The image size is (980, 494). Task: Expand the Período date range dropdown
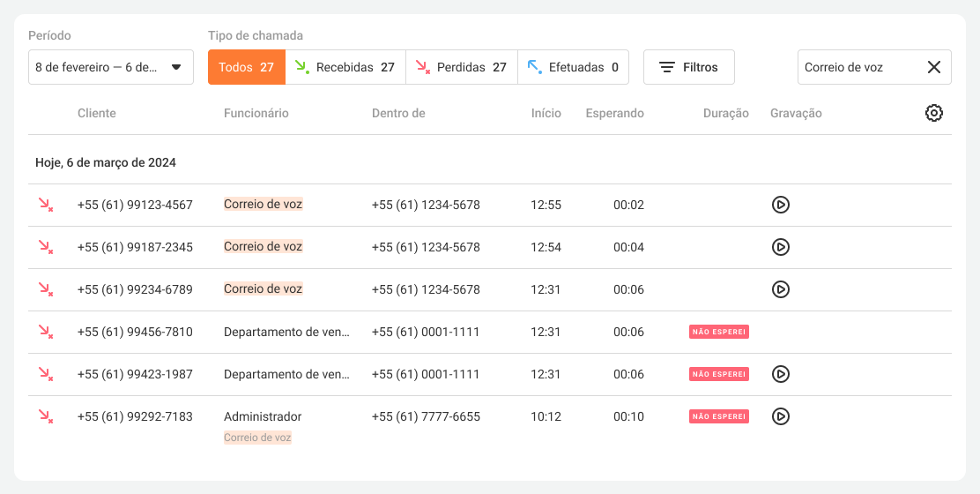[x=175, y=67]
